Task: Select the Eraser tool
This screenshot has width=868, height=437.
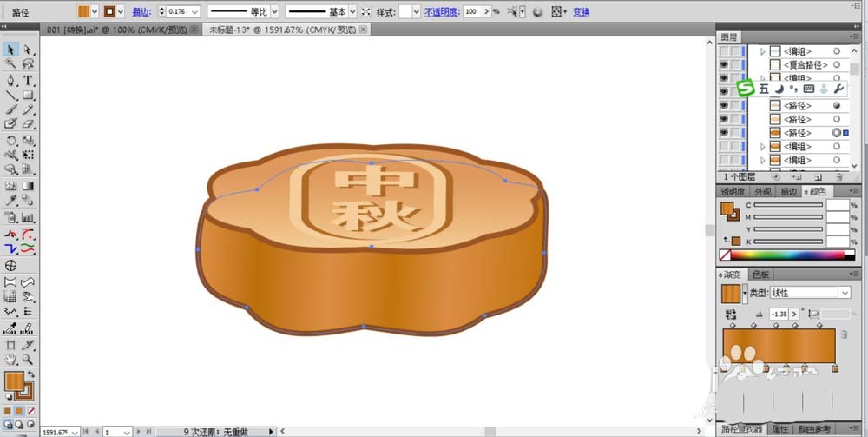Action: tap(28, 124)
